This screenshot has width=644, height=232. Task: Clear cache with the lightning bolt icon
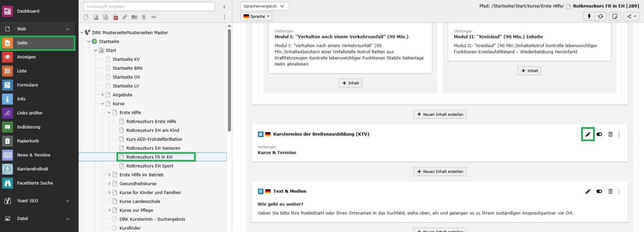[589, 16]
